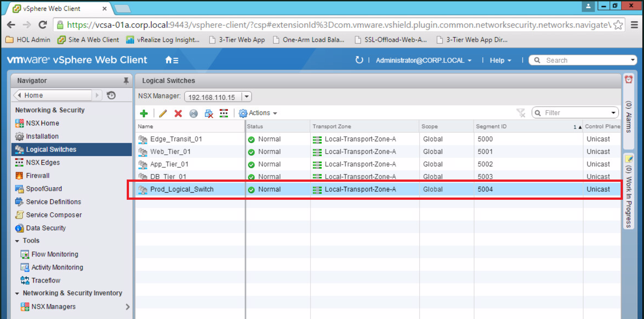
Task: Pin the Navigator panel
Action: (x=126, y=81)
